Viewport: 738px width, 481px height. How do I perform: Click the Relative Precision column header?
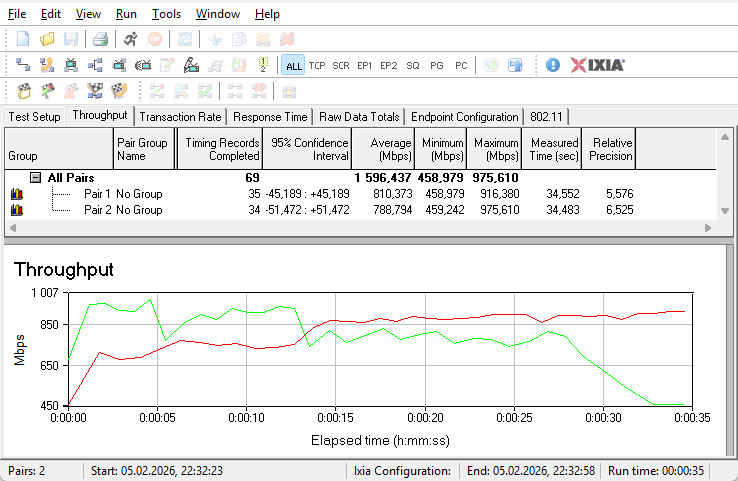(610, 149)
